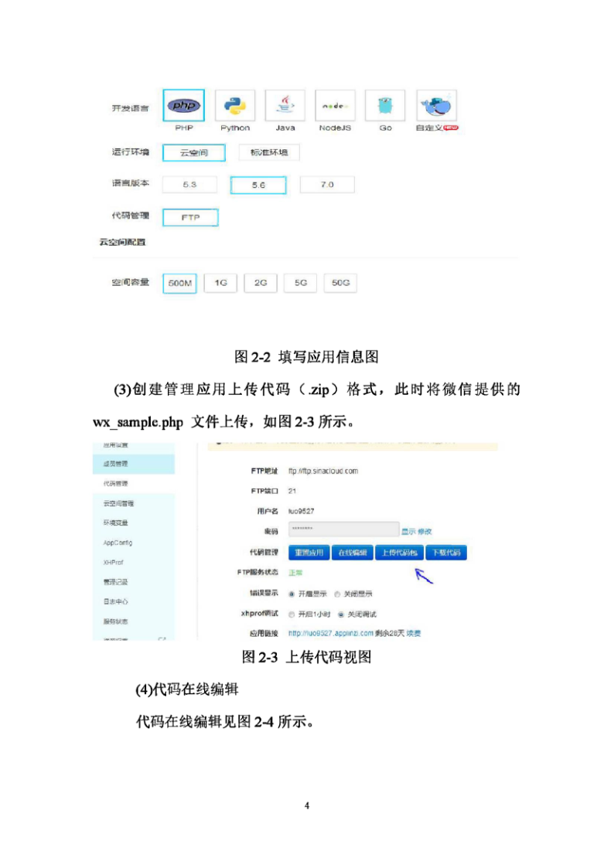Click the username value luo9527
Image resolution: width=614 pixels, height=868 pixels.
coord(301,512)
